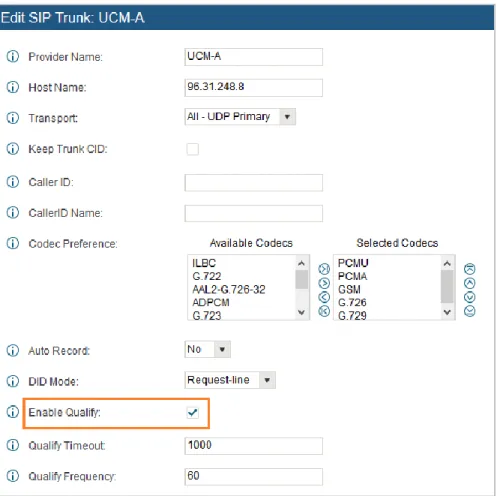497x496 pixels.
Task: Click Available Codecs scrollbar down arrow
Action: coord(301,312)
